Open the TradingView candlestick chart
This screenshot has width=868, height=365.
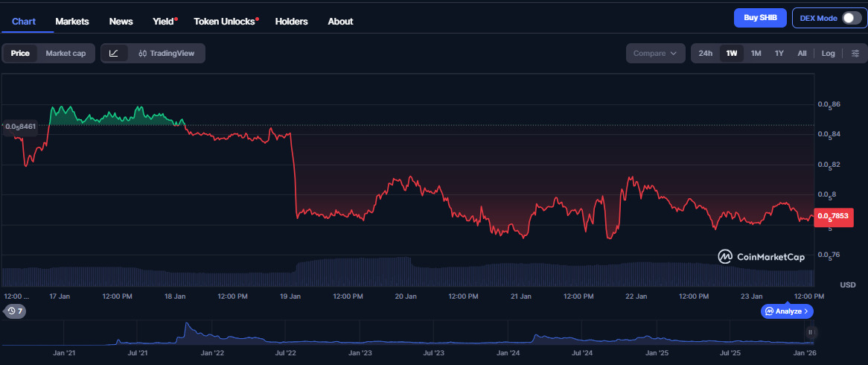pos(165,53)
